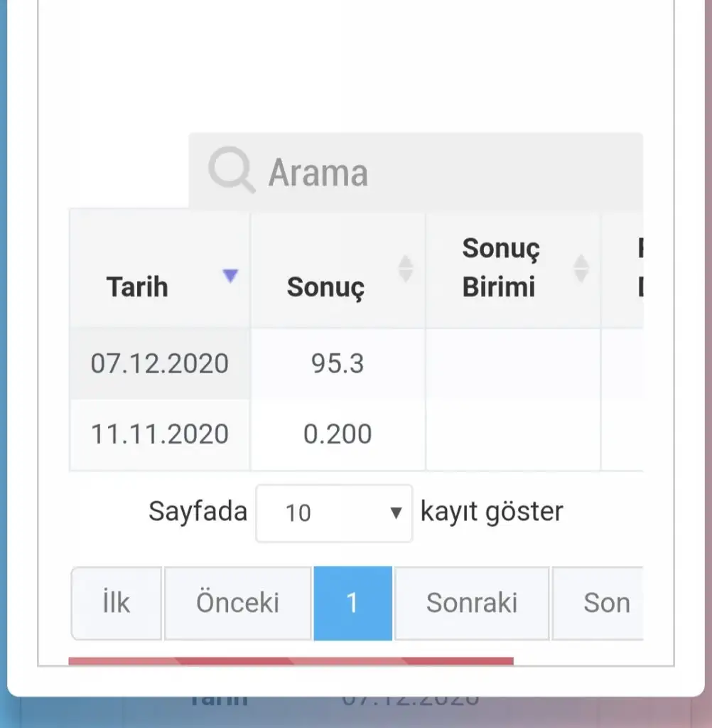Image resolution: width=712 pixels, height=728 pixels.
Task: Toggle the blue Tarih sort arrow
Action: pyautogui.click(x=230, y=276)
